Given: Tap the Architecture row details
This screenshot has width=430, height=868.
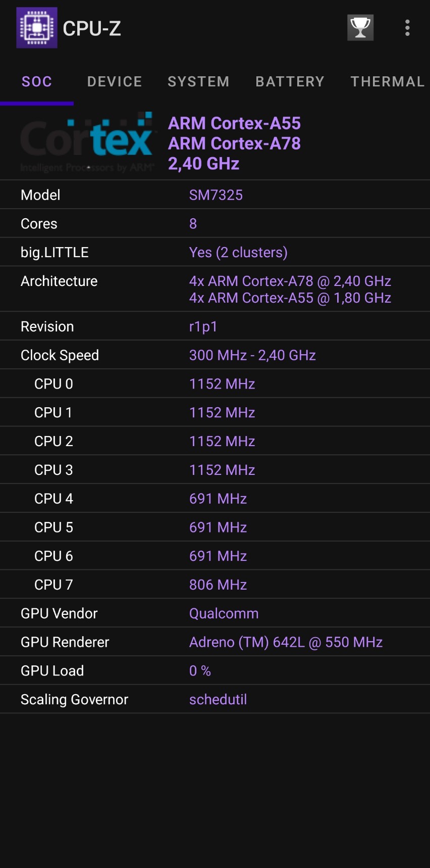Looking at the screenshot, I should pyautogui.click(x=215, y=288).
